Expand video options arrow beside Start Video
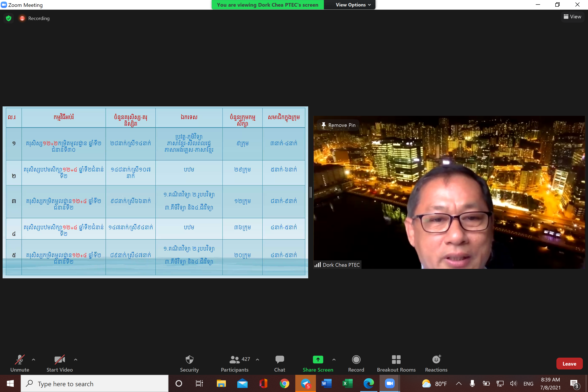588x392 pixels. pyautogui.click(x=75, y=360)
